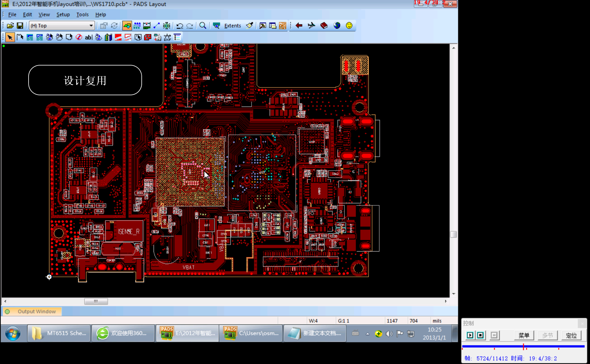Click the Auto Plane Separate icon
590x364 pixels.
(x=138, y=37)
